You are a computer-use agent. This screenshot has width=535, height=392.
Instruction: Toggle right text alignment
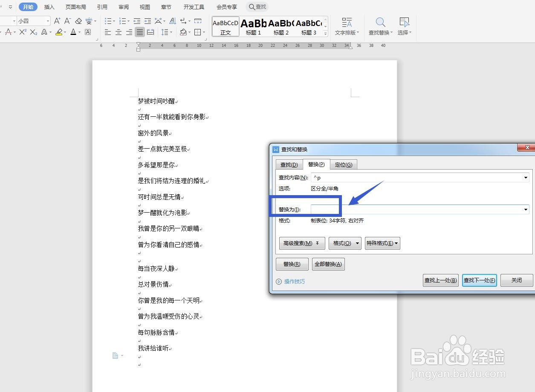coord(129,32)
